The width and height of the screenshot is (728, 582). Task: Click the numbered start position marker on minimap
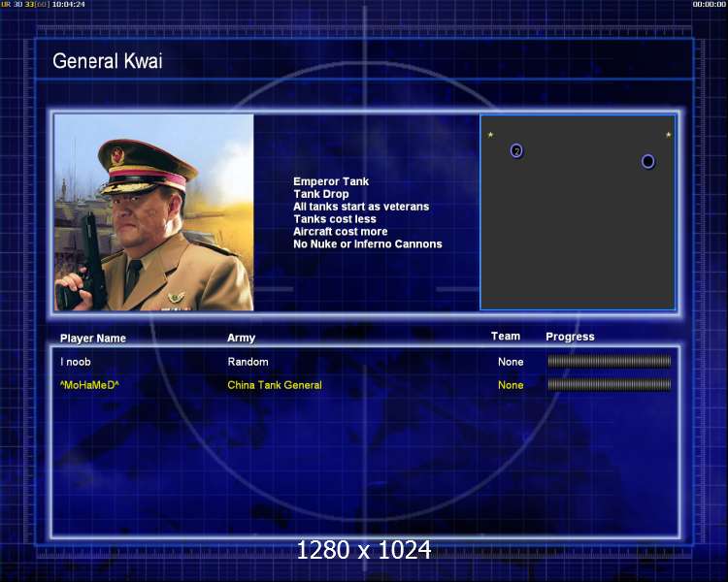516,150
